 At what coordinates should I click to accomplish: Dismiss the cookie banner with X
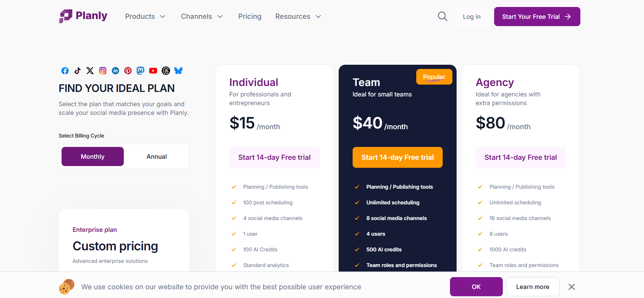tap(572, 287)
